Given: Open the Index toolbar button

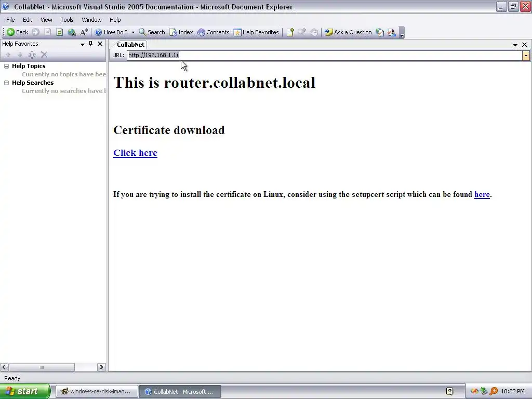Looking at the screenshot, I should (x=181, y=32).
